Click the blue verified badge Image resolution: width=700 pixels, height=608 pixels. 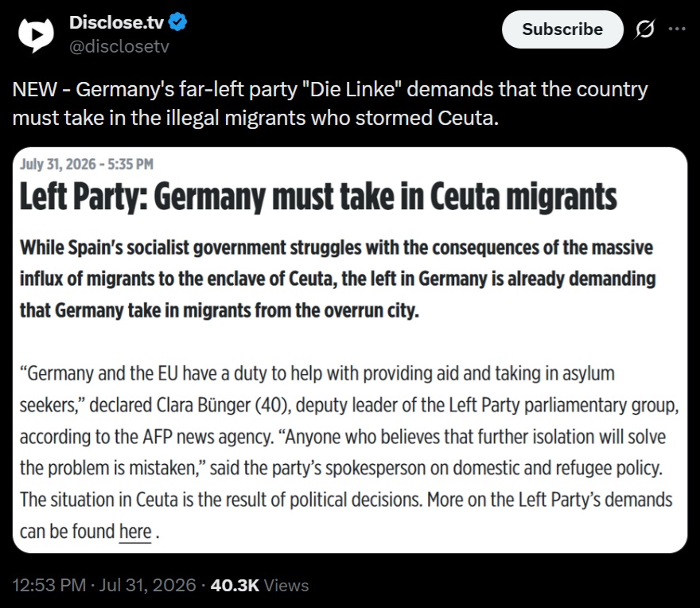tap(178, 22)
